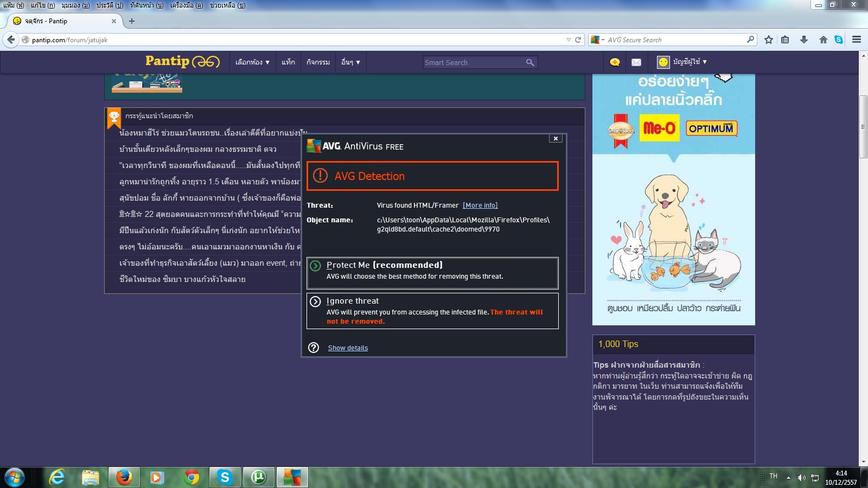Click the address bar showing pantip.com/forum/jatujak
Image resolution: width=868 pixels, height=488 pixels.
pyautogui.click(x=293, y=40)
